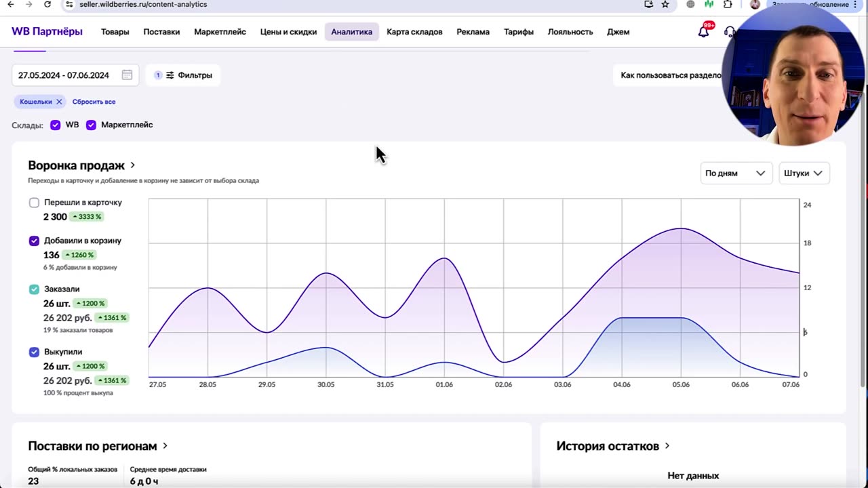Image resolution: width=868 pixels, height=488 pixels.
Task: Open the Джем menu
Action: (x=618, y=32)
